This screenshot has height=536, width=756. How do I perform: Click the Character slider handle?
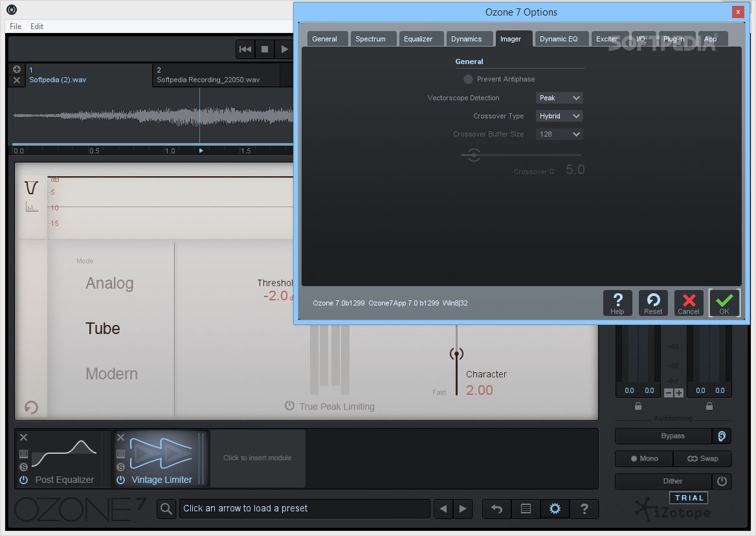pyautogui.click(x=456, y=354)
